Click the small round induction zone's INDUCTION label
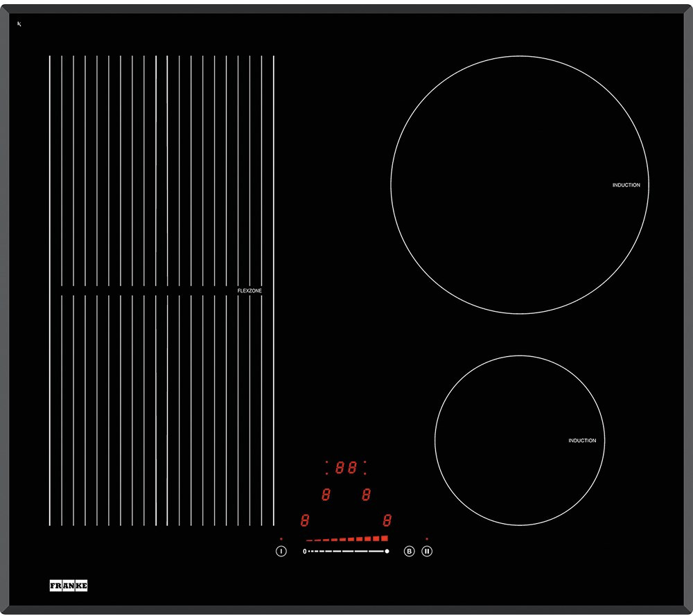Image resolution: width=693 pixels, height=616 pixels. click(582, 441)
